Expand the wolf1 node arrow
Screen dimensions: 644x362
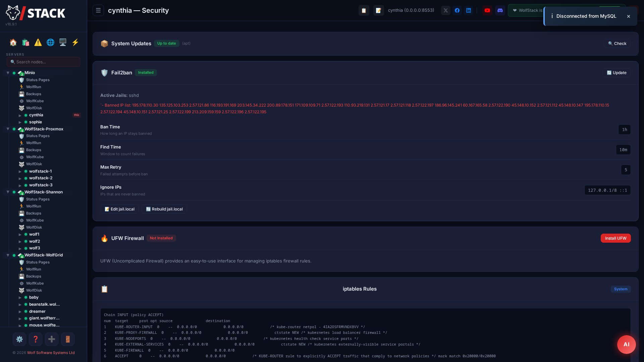point(20,235)
